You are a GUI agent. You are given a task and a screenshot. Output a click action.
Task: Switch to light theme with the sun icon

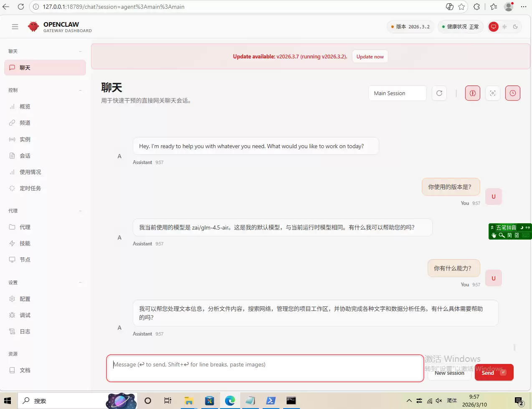pos(504,26)
